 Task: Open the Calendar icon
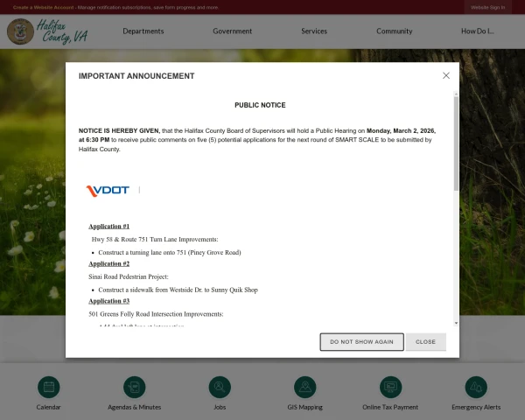pyautogui.click(x=49, y=387)
